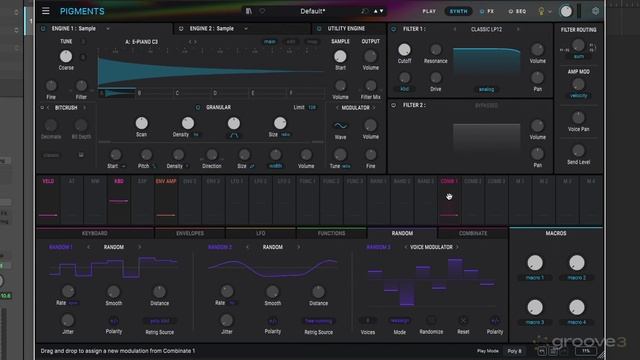Click the PLAY view button
The image size is (640, 360).
pos(429,11)
